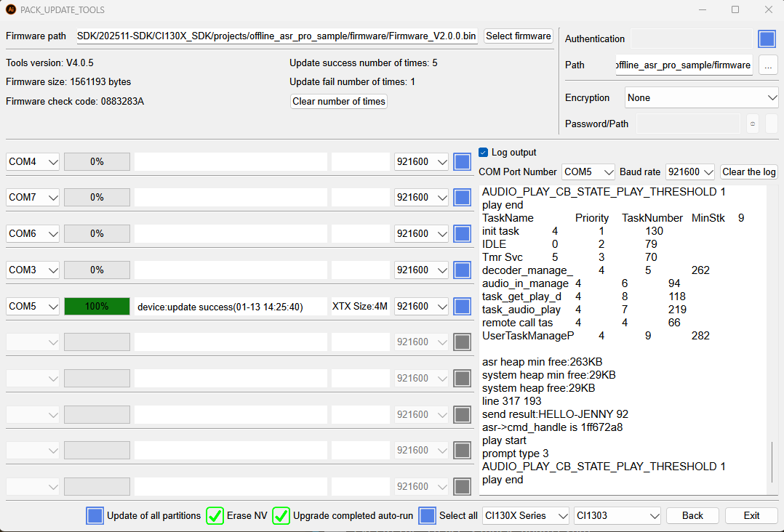This screenshot has width=784, height=532.
Task: Click the PACK_UPDATE_TOOLS title bar logo
Action: pyautogui.click(x=10, y=9)
